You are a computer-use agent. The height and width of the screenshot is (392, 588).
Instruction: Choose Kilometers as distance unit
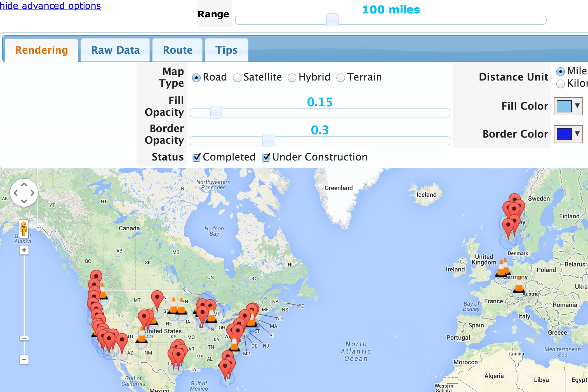[560, 84]
